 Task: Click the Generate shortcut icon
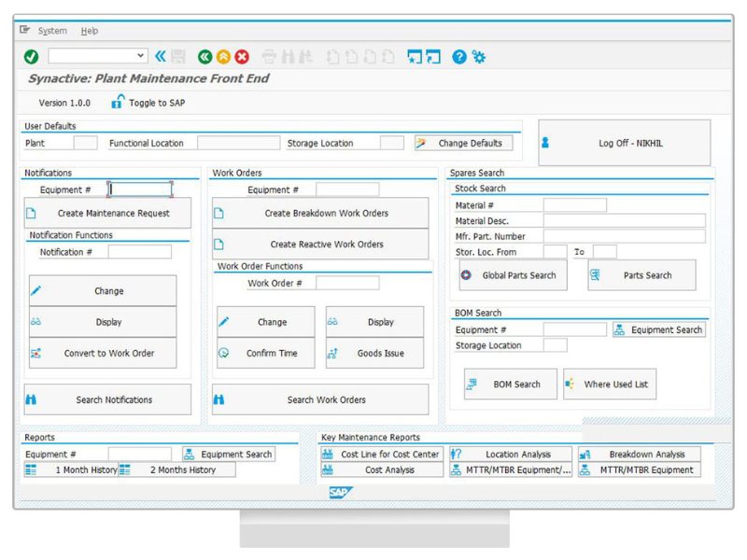(x=433, y=57)
